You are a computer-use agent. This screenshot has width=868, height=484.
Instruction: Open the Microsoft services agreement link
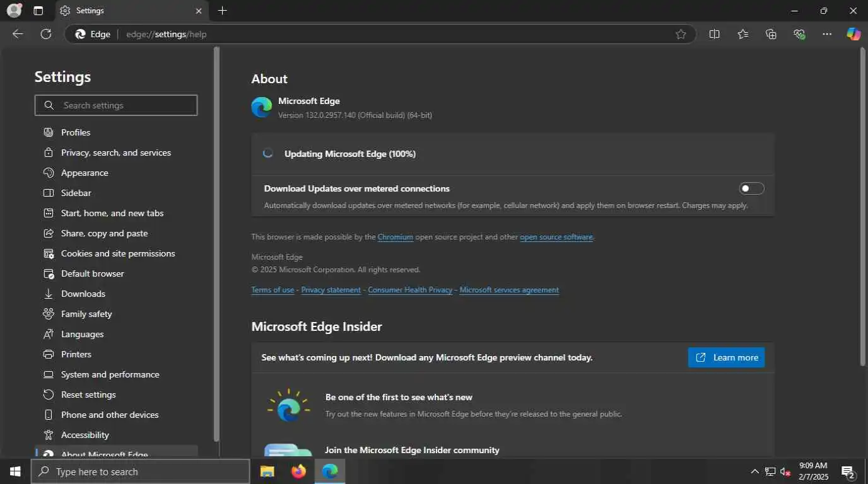(x=509, y=290)
